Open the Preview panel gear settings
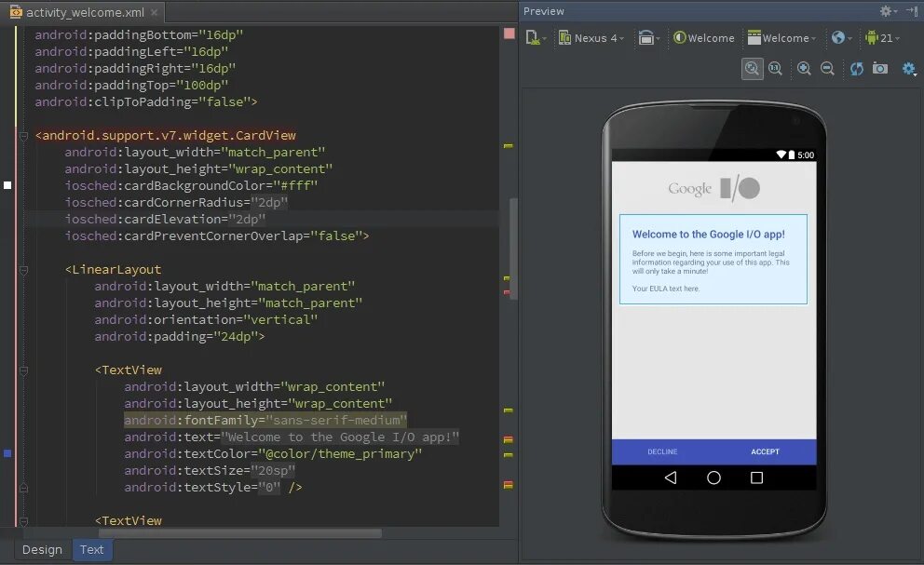Viewport: 924px width, 565px height. pyautogui.click(x=888, y=10)
